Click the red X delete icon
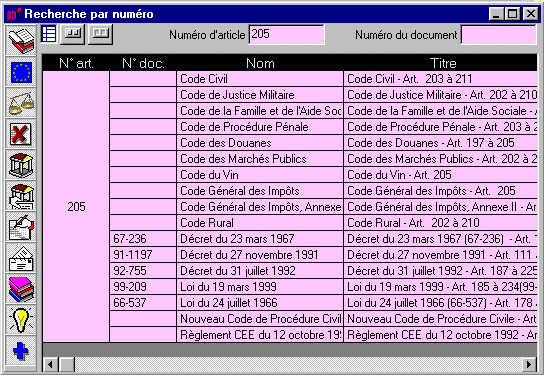This screenshot has width=544, height=375. 21,134
